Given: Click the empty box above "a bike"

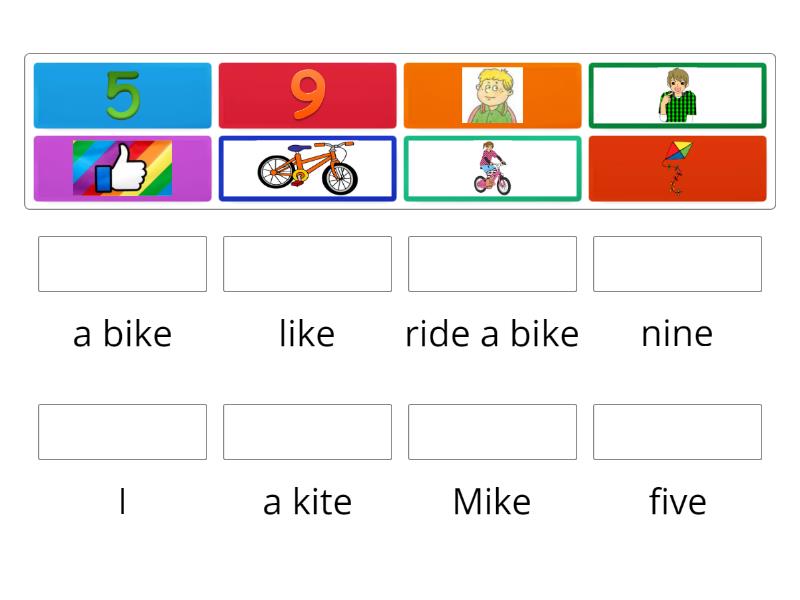Looking at the screenshot, I should pyautogui.click(x=122, y=264).
